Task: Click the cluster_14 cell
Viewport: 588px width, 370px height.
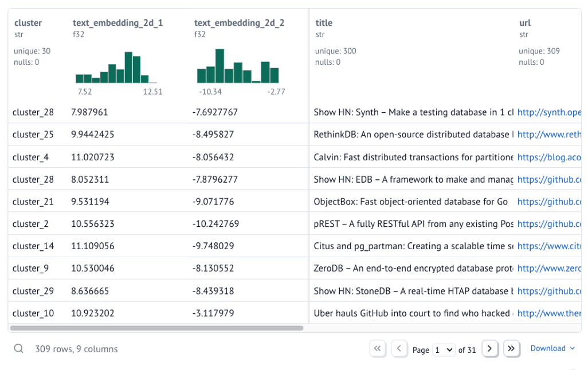Action: pyautogui.click(x=33, y=246)
